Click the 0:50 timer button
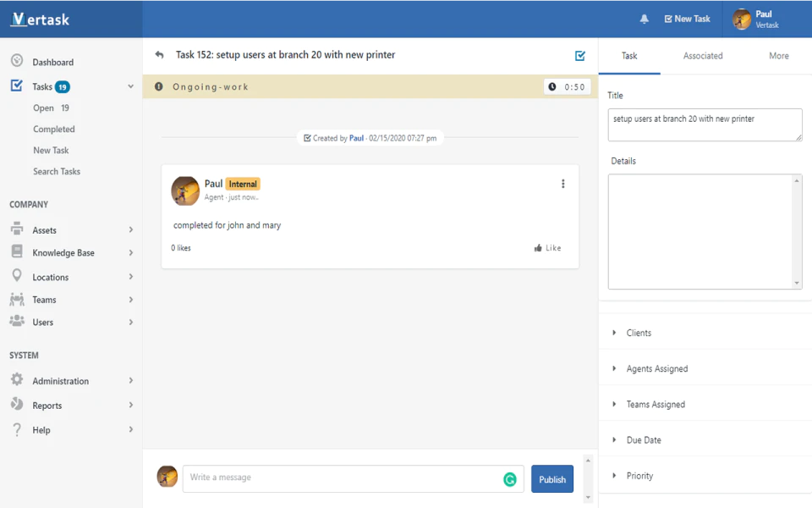The image size is (812, 508). (567, 86)
